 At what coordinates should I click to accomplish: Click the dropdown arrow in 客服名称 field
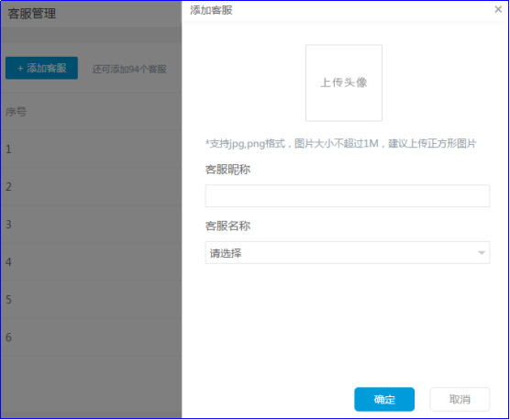(x=482, y=252)
